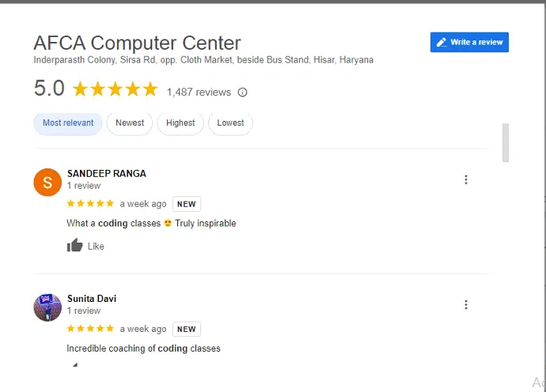546x392 pixels.
Task: Select the Most relevant filter
Action: [68, 123]
